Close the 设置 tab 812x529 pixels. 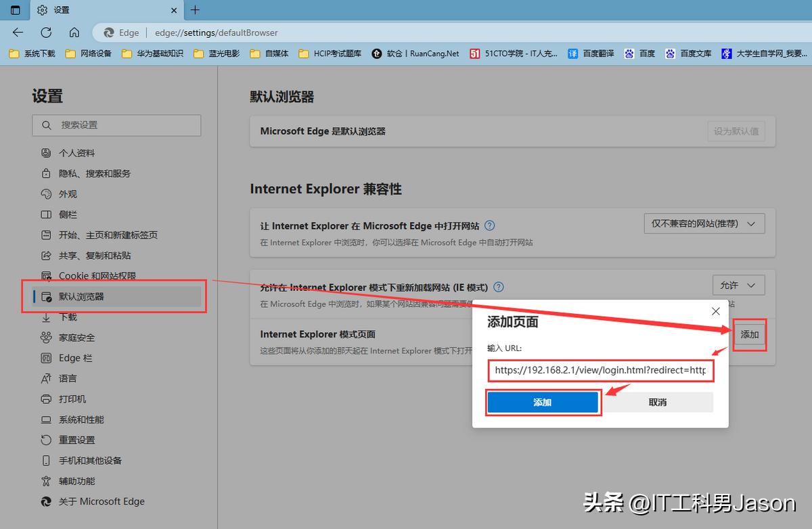pos(174,10)
